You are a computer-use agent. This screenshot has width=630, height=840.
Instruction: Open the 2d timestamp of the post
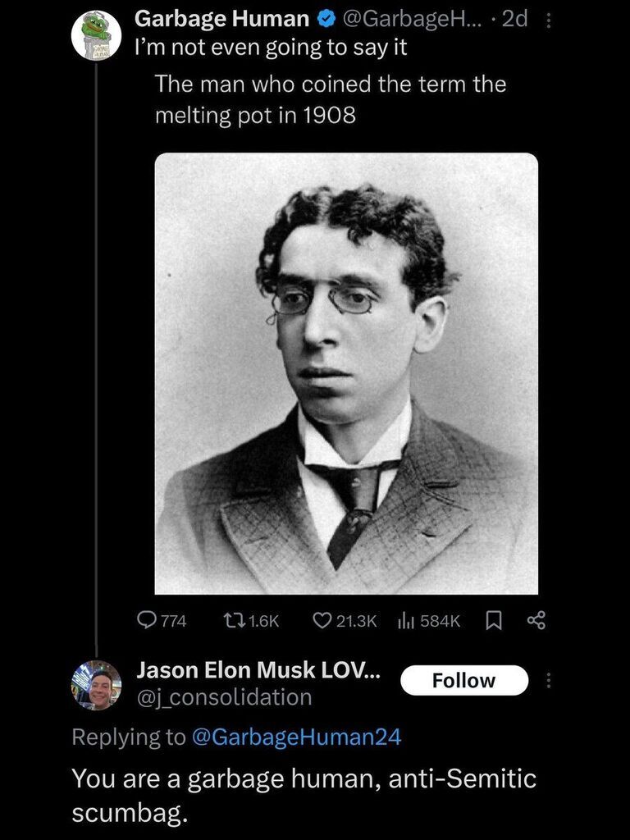[515, 20]
